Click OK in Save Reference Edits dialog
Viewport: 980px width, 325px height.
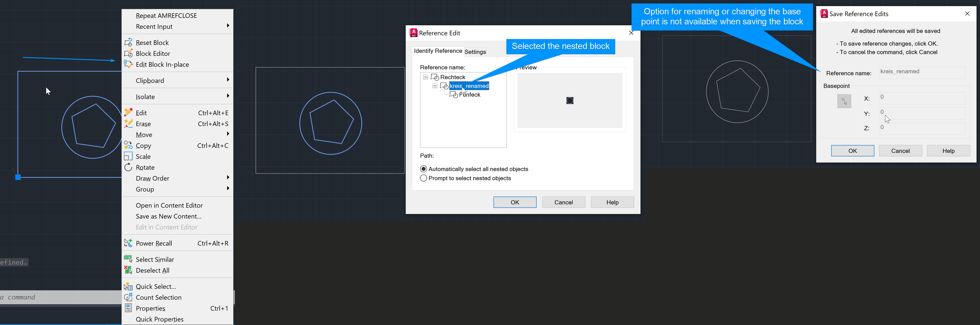[852, 151]
